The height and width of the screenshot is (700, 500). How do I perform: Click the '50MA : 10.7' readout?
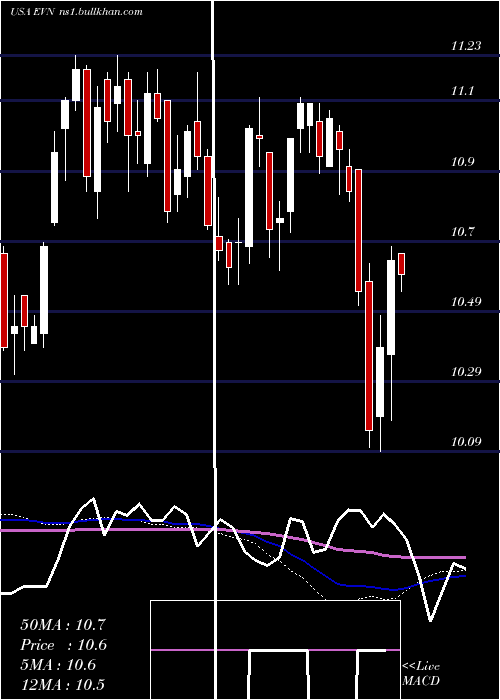[x=63, y=625]
